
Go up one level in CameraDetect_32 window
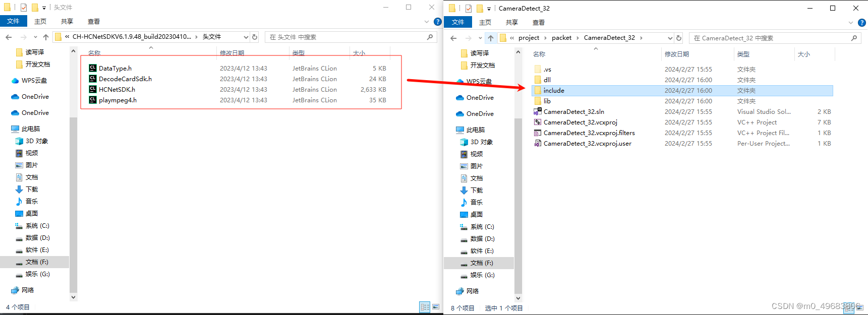(491, 38)
